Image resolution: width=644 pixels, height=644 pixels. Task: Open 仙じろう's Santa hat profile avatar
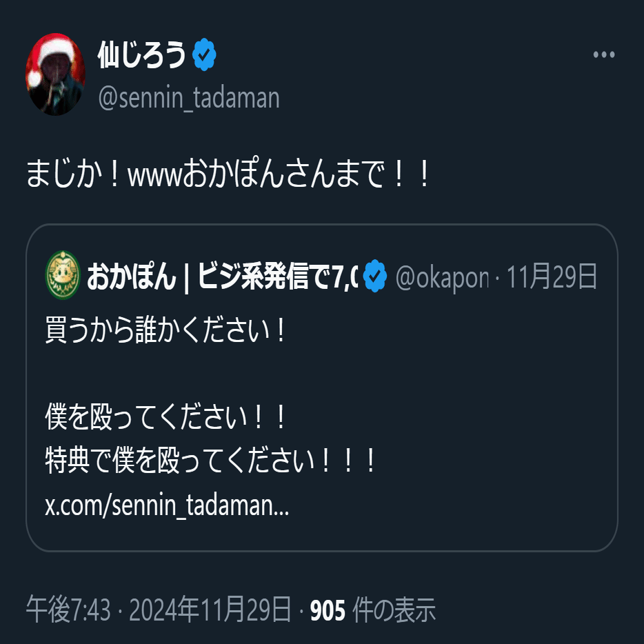point(55,74)
